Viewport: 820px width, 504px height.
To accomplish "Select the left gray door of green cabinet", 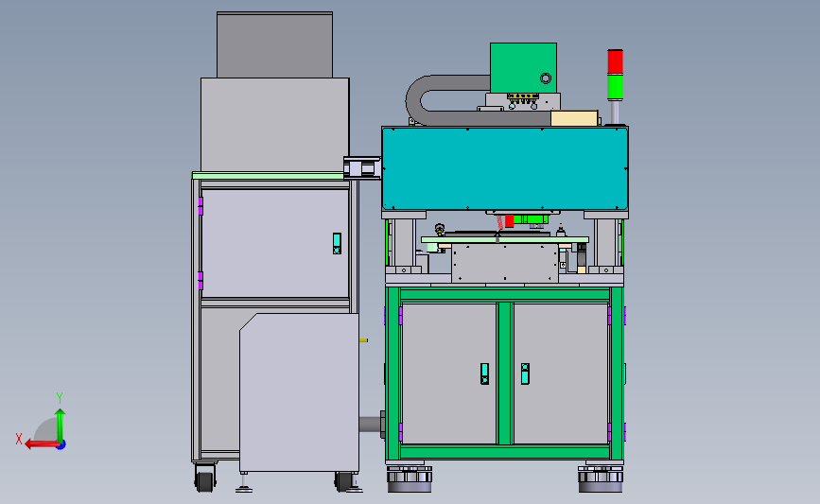I will click(x=448, y=374).
